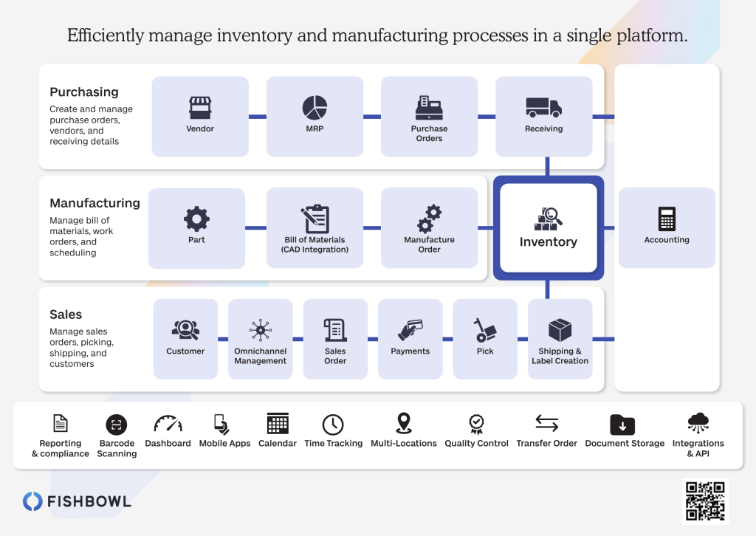Click the Omnichannel Management hub icon
The height and width of the screenshot is (536, 756).
[x=261, y=330]
